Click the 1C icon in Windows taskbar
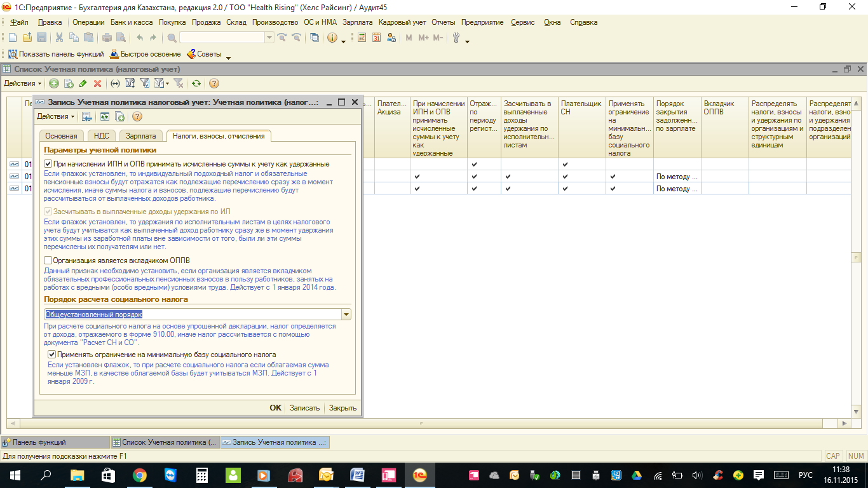The height and width of the screenshot is (488, 868). pyautogui.click(x=419, y=475)
